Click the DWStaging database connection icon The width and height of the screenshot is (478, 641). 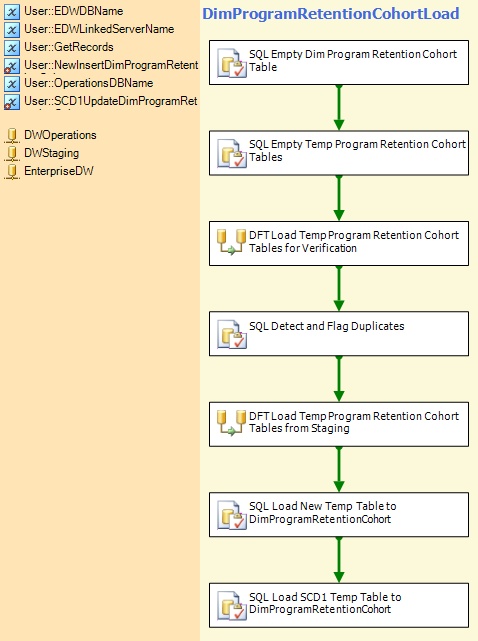12,153
